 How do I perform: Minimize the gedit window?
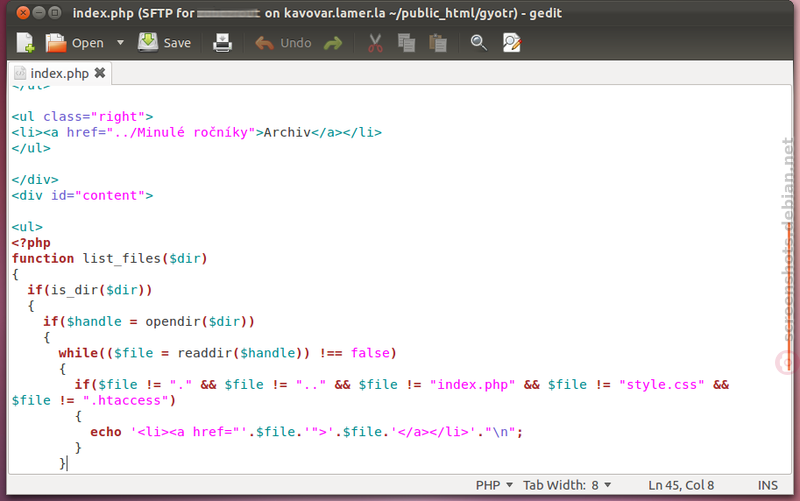[x=39, y=13]
